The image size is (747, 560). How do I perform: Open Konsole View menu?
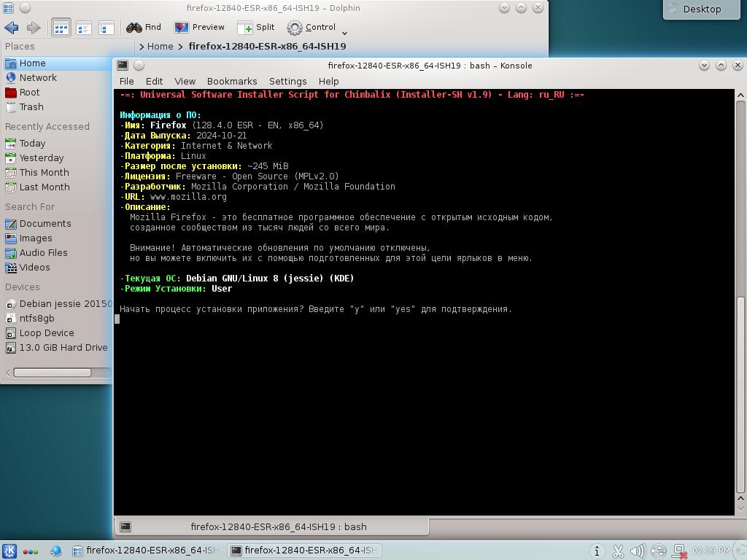click(185, 82)
